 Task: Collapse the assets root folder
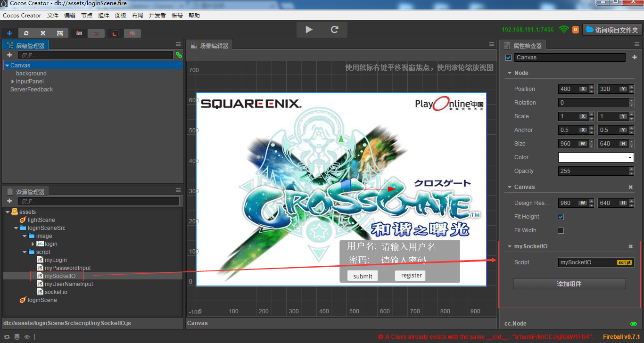[8, 212]
